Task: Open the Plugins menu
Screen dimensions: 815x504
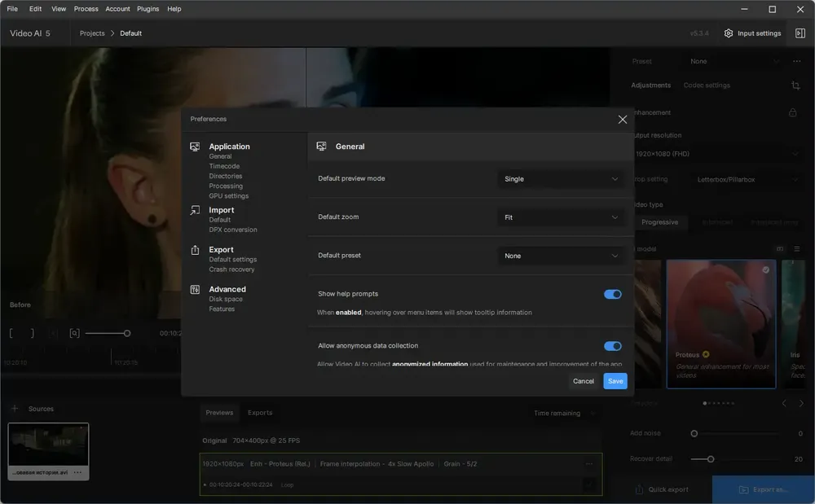Action: 148,9
